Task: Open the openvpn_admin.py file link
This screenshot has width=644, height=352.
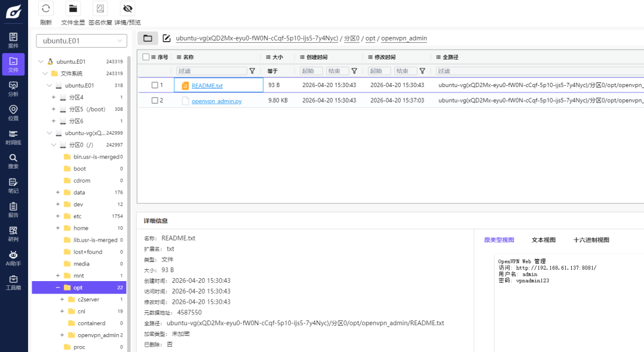Action: [216, 101]
